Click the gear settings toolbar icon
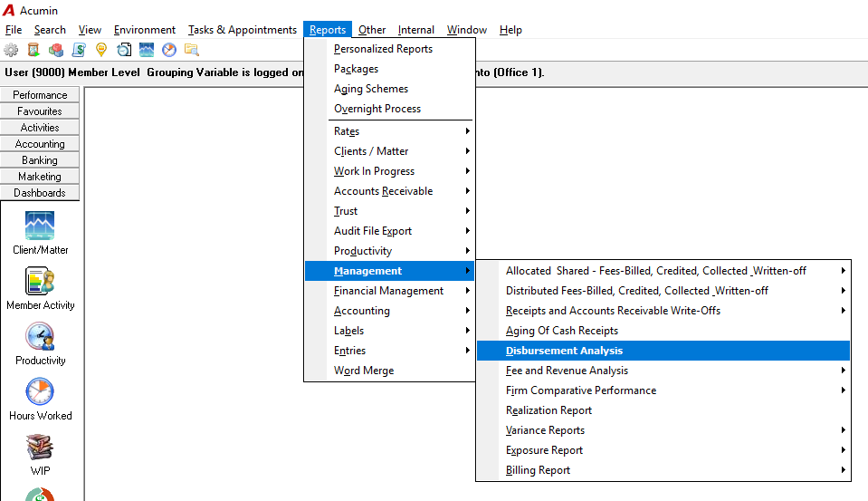Image resolution: width=868 pixels, height=501 pixels. coord(11,50)
